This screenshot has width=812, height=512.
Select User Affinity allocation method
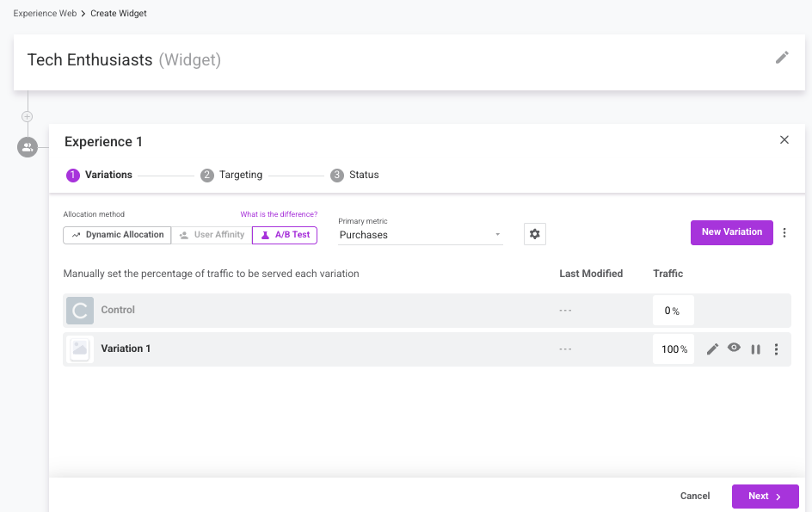(x=212, y=235)
